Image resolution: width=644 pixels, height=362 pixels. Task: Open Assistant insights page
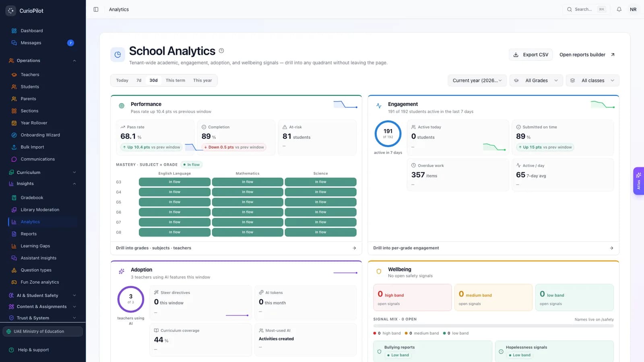tap(43, 258)
